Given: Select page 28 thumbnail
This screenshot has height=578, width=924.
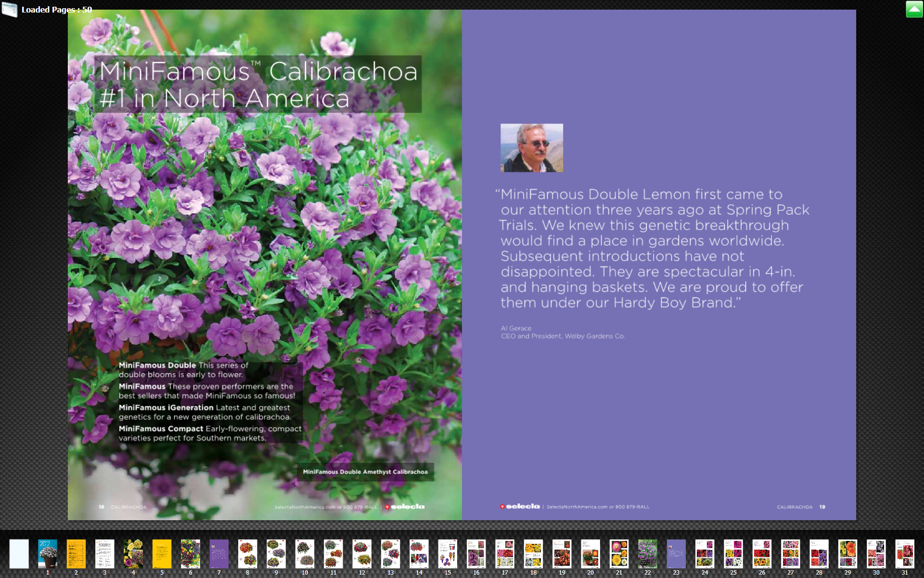Looking at the screenshot, I should [819, 554].
